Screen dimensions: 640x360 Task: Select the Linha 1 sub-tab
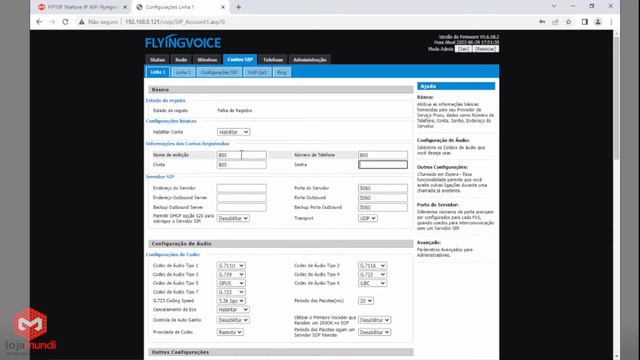[158, 72]
